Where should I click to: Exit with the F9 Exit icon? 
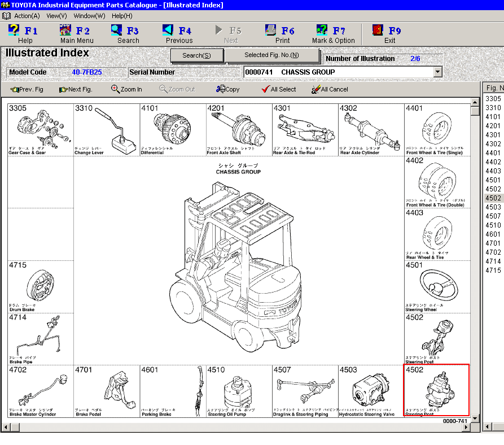coord(378,30)
